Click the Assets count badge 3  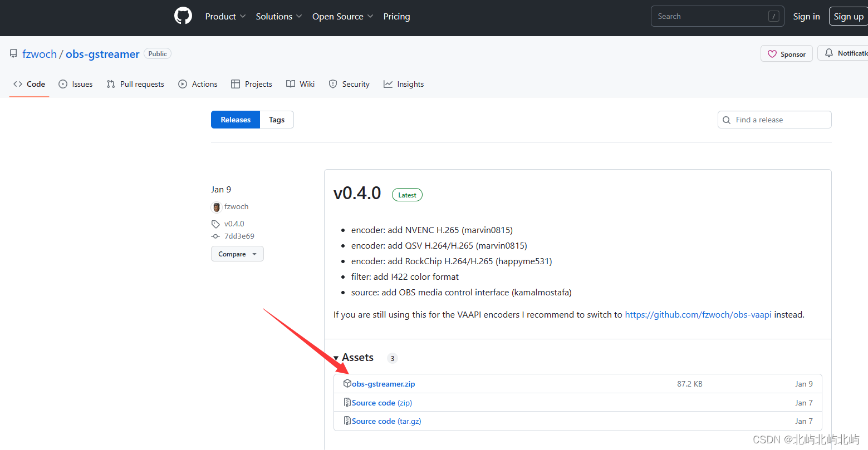click(393, 358)
